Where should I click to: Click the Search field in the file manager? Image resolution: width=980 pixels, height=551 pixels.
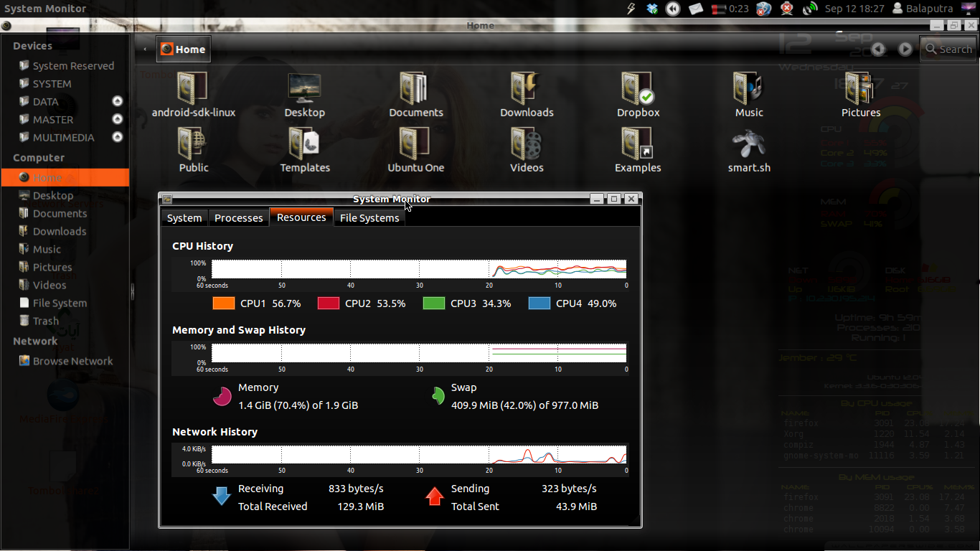point(948,49)
